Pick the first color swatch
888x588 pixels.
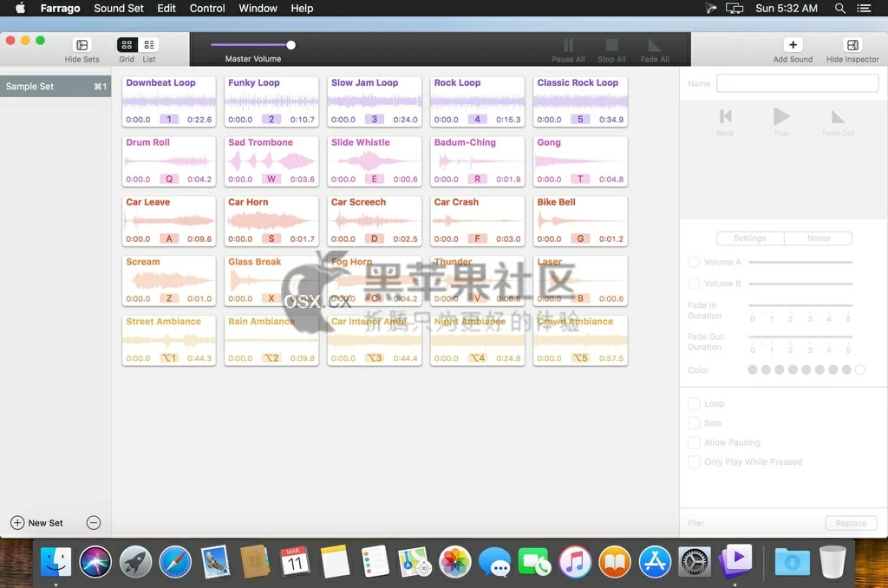pos(752,370)
